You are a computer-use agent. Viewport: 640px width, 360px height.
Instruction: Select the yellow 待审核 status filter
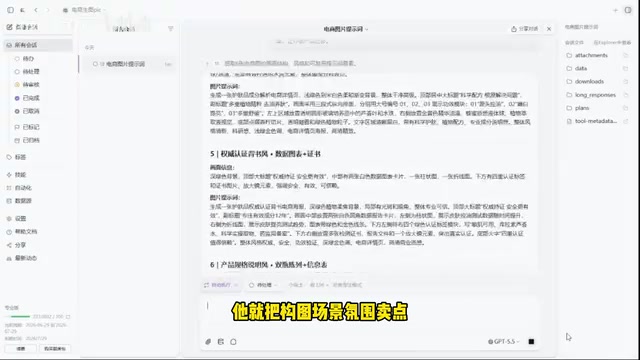[31, 84]
